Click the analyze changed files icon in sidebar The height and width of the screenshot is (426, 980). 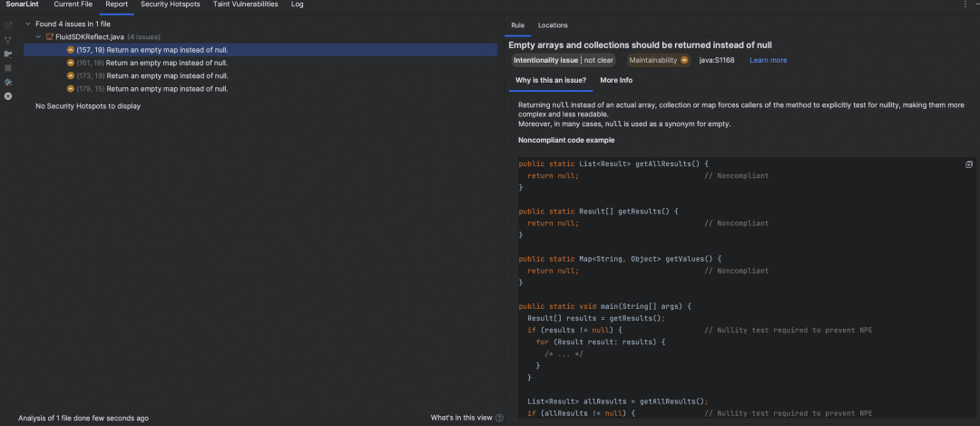8,25
